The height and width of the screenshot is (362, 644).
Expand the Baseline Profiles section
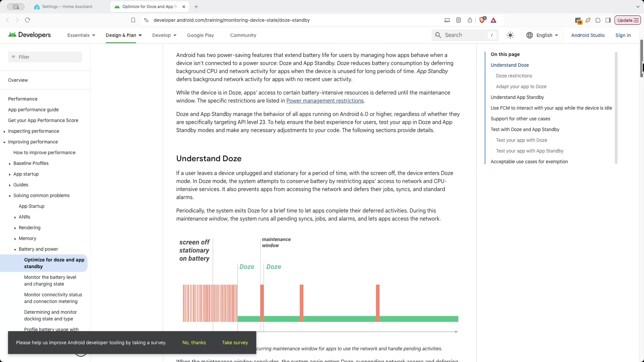tap(9, 163)
